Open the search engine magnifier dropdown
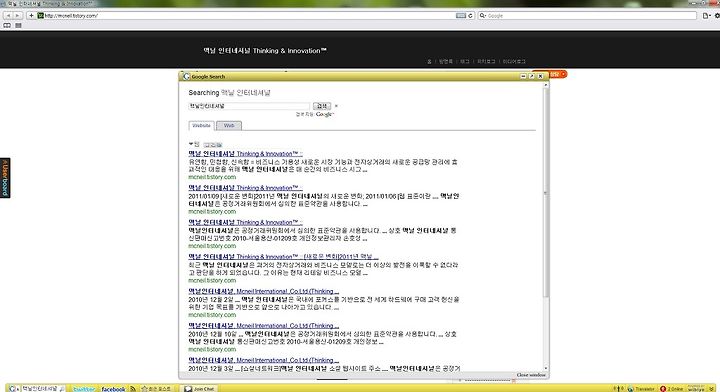 click(x=482, y=16)
